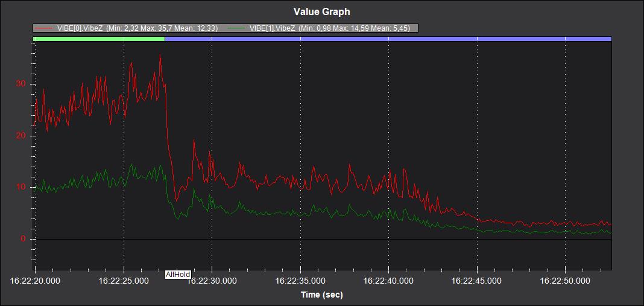Click the green VIBE[1].VibeZ legend line sample
This screenshot has width=644, height=306.
pos(237,28)
